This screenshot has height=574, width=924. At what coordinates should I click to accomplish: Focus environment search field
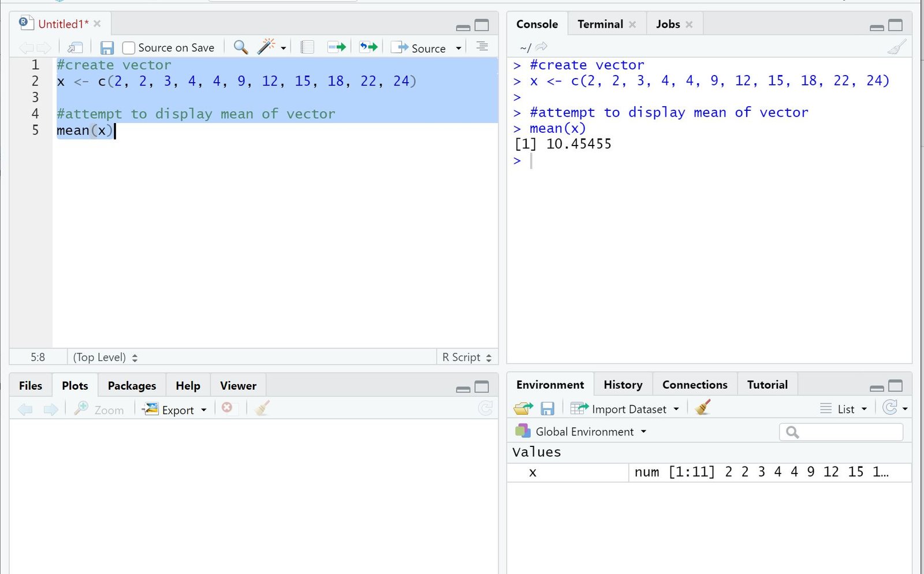(x=841, y=432)
